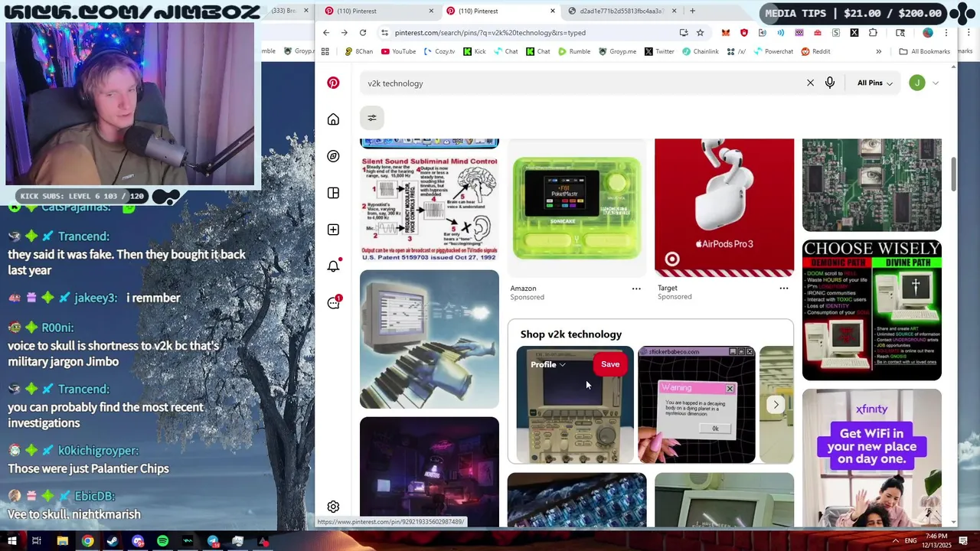Open the green PoketMastr device pin

click(577, 208)
